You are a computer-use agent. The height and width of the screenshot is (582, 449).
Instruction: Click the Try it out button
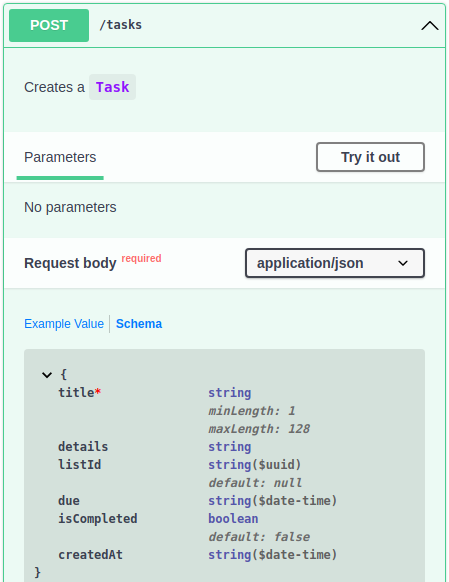[370, 157]
